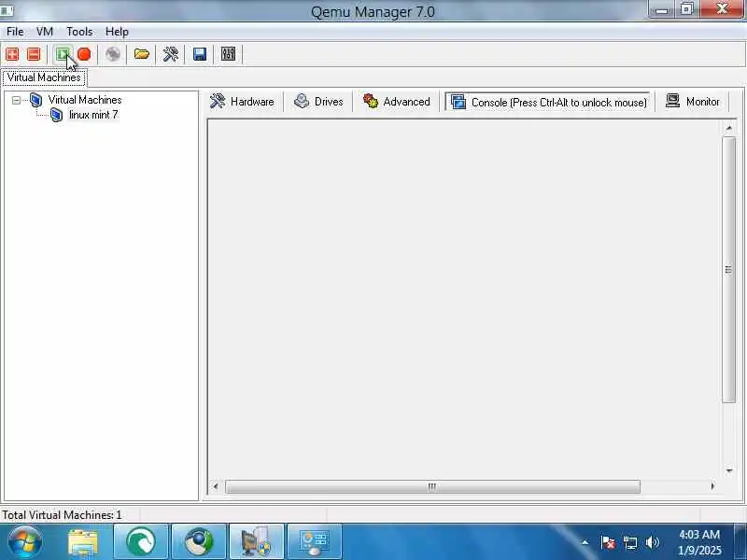This screenshot has width=747, height=560.
Task: Close the Qemu Manager window
Action: pos(722,9)
